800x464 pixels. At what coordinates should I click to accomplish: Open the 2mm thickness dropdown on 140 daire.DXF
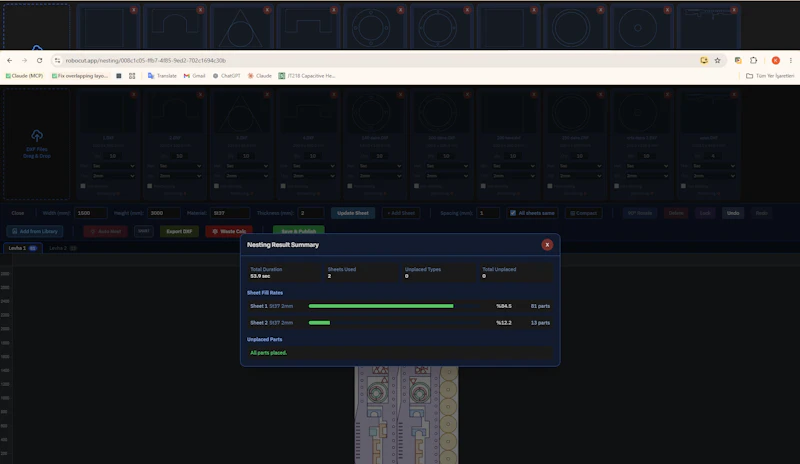380,176
